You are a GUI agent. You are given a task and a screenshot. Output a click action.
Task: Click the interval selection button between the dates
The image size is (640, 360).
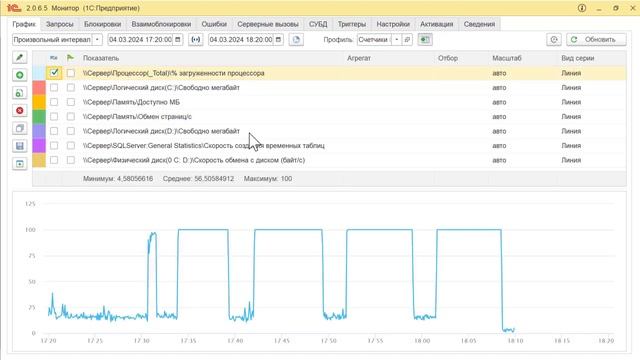196,40
